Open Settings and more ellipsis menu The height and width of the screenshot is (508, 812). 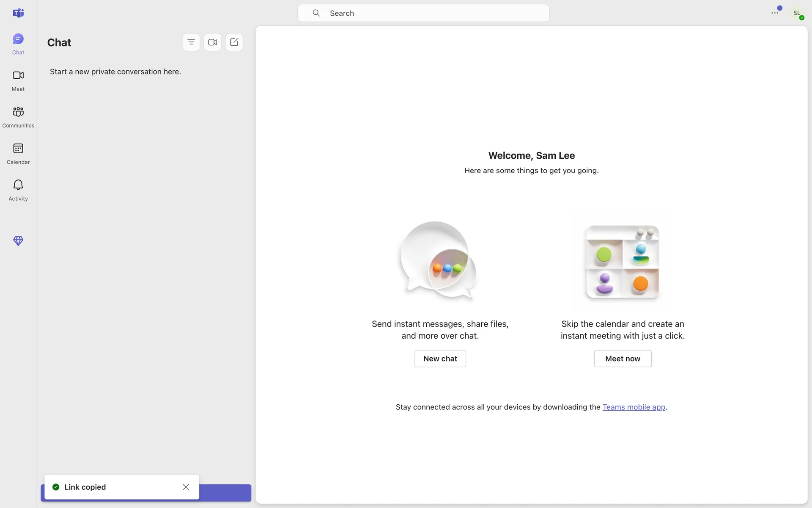(x=775, y=13)
